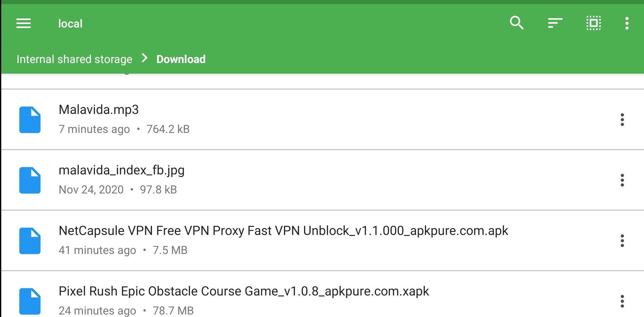Tap the malavida_index_fb.jpg file icon
The image size is (644, 317).
pos(30,180)
